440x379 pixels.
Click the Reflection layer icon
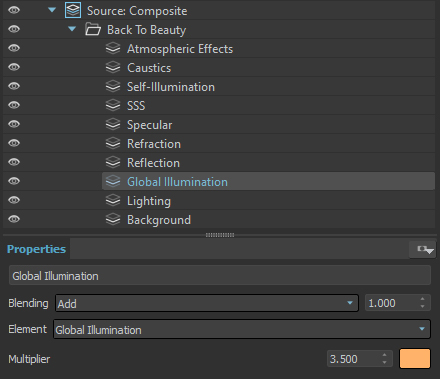(x=113, y=162)
